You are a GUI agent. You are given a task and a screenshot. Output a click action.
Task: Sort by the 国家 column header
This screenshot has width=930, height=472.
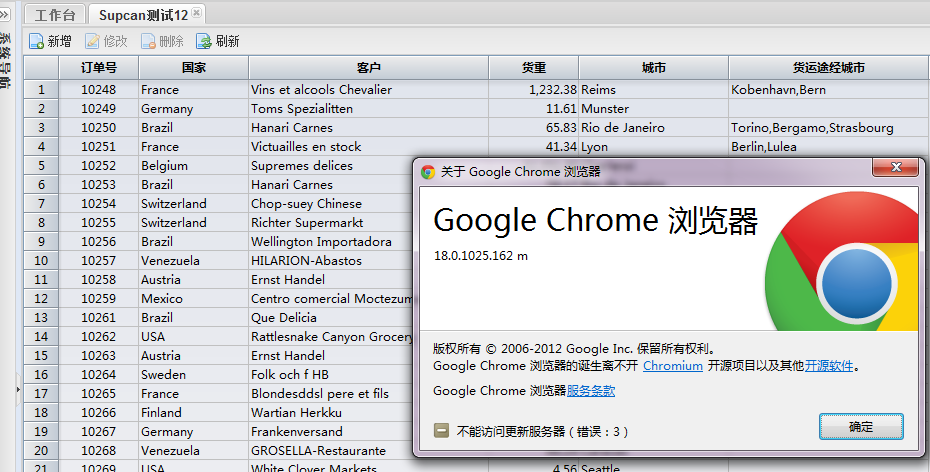tap(194, 68)
